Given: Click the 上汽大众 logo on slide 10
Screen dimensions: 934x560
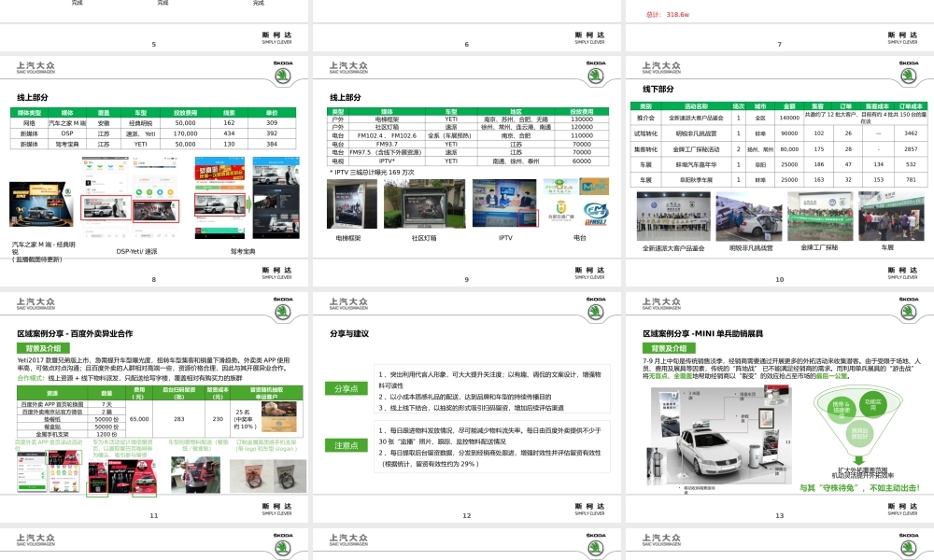Looking at the screenshot, I should coord(661,67).
